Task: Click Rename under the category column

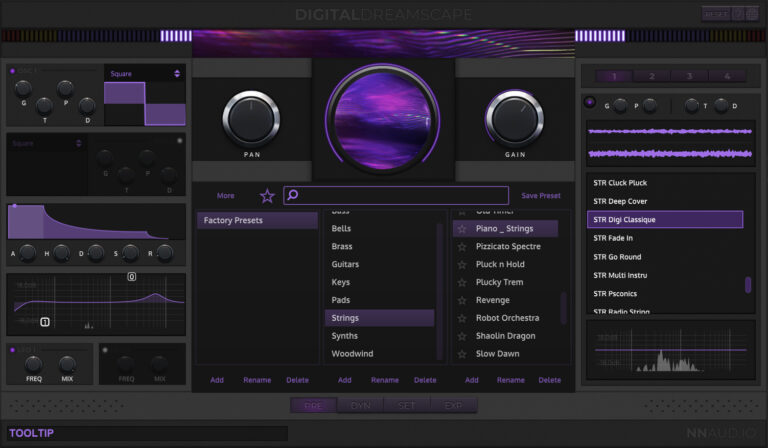Action: click(x=384, y=380)
